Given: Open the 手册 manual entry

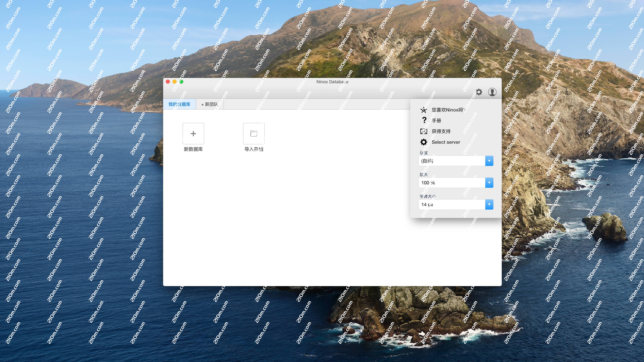Looking at the screenshot, I should coord(436,121).
